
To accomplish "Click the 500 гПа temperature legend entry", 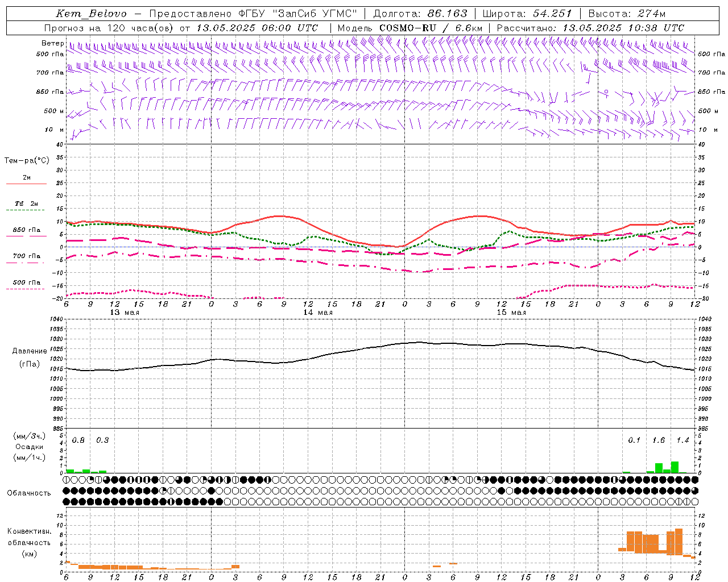I will point(26,282).
